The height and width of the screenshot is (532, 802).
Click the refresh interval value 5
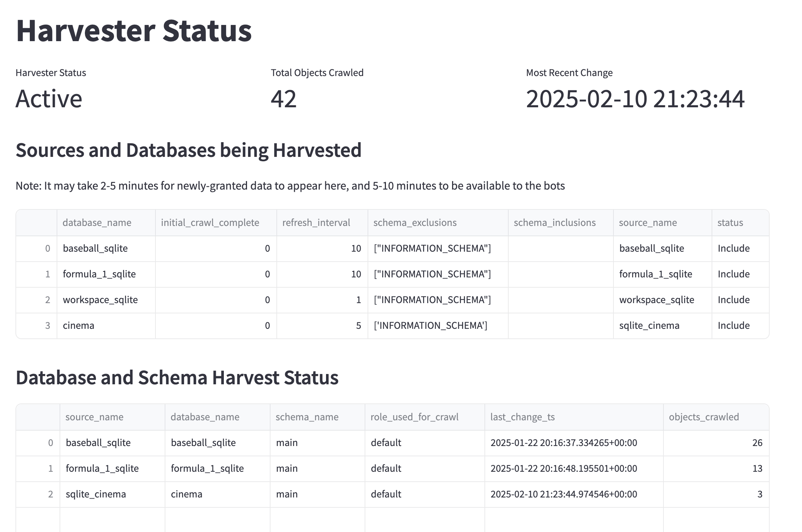tap(358, 326)
